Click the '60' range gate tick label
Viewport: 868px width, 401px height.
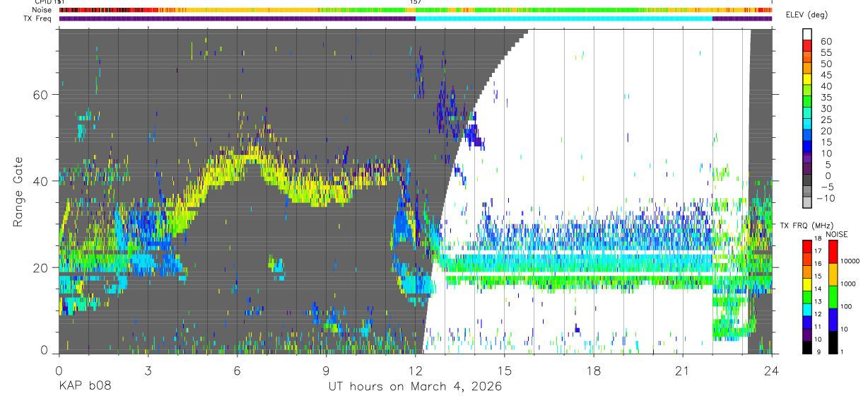tap(41, 94)
